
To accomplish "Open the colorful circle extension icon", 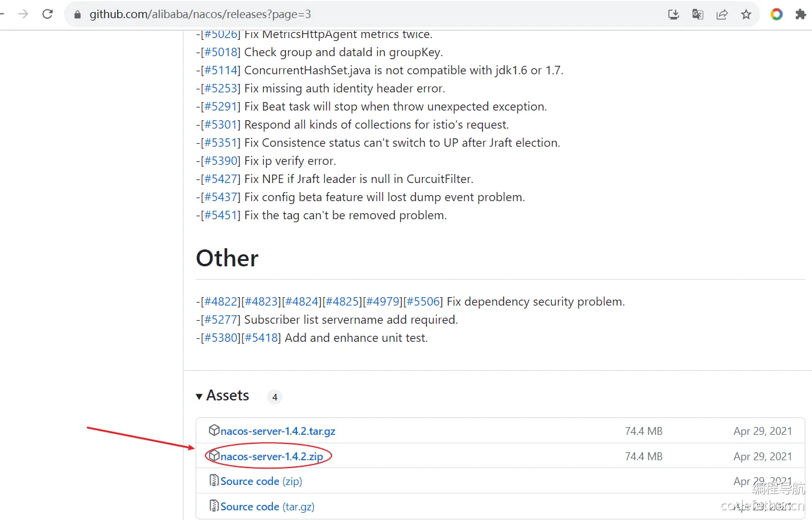I will point(777,14).
